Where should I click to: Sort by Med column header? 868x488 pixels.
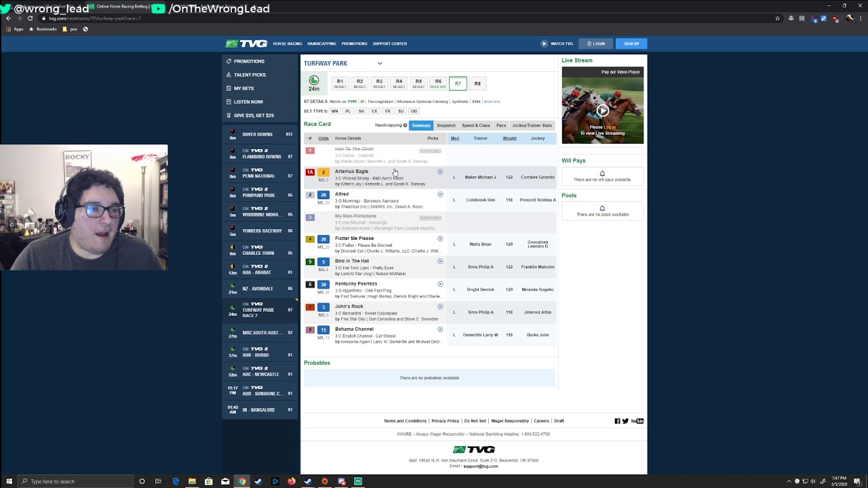[455, 138]
